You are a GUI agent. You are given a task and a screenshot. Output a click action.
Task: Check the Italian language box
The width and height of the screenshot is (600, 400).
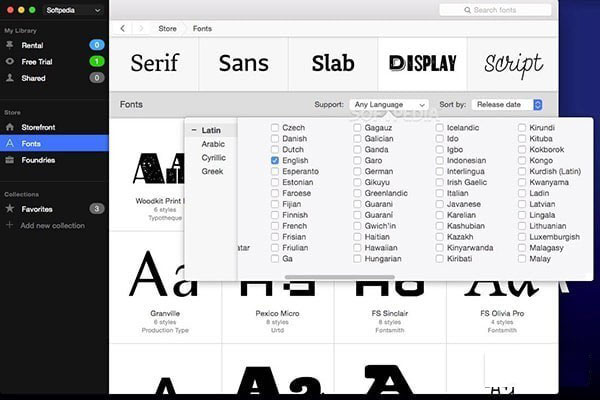[x=440, y=193]
